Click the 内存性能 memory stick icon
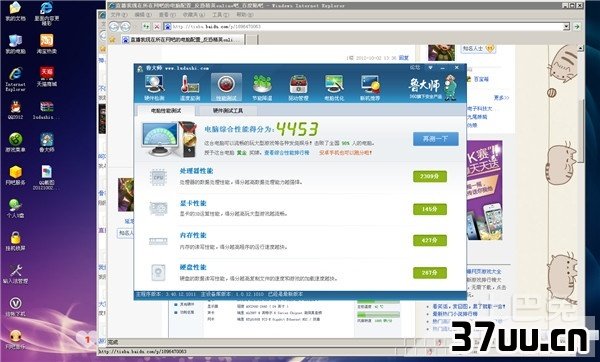The height and width of the screenshot is (362, 600). point(158,241)
